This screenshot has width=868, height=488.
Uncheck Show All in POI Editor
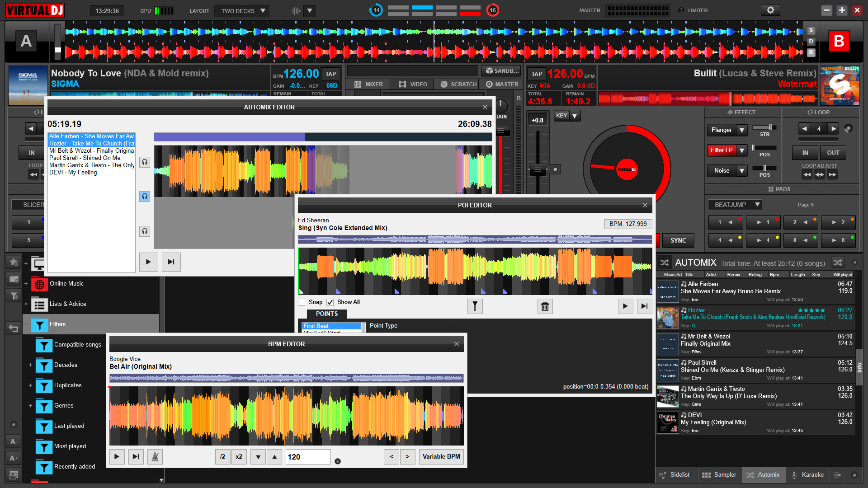coord(330,302)
